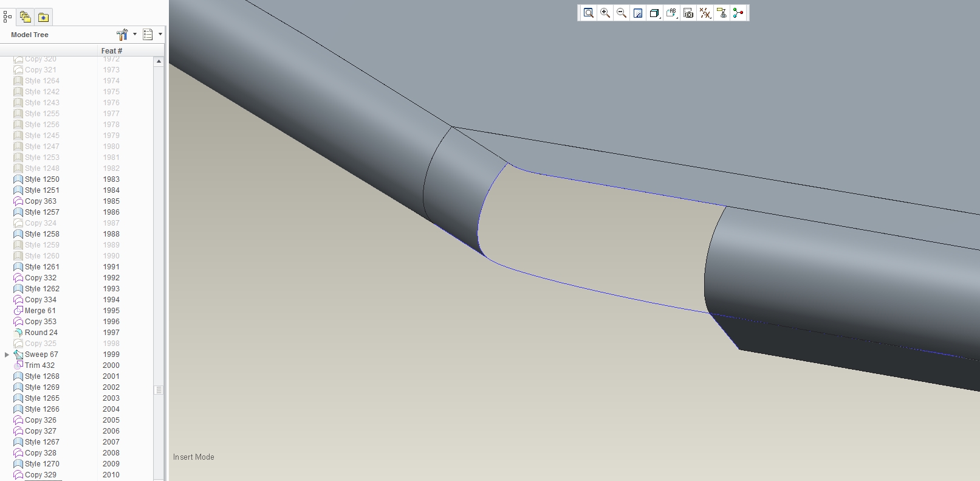Viewport: 980px width, 481px height.
Task: Select Copy 334 feature
Action: 35,300
